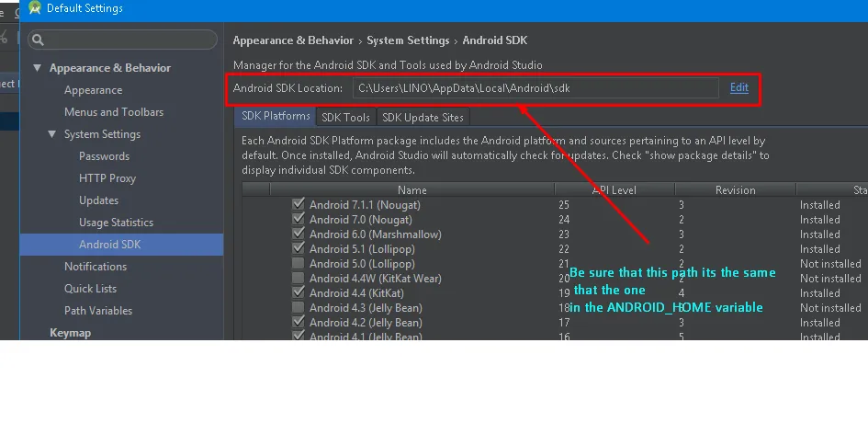Select Android SDK in the settings tree
Viewport: 868px width, 423px height.
coord(109,245)
